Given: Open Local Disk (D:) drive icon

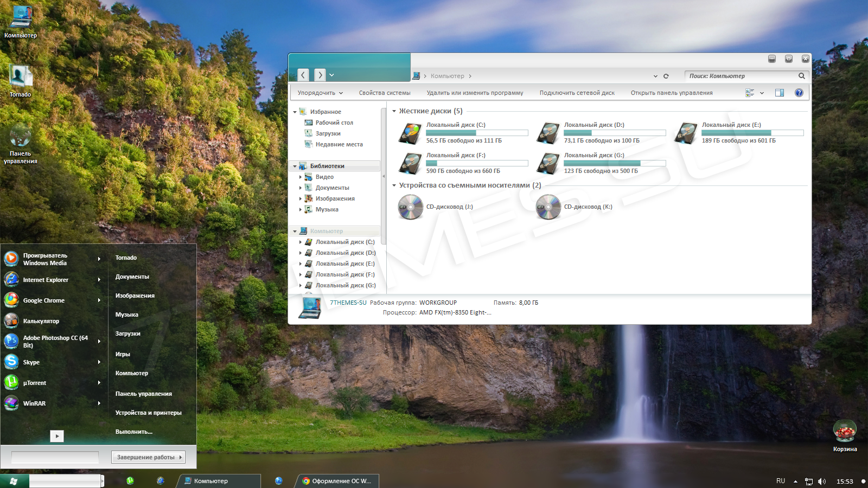Looking at the screenshot, I should click(548, 133).
